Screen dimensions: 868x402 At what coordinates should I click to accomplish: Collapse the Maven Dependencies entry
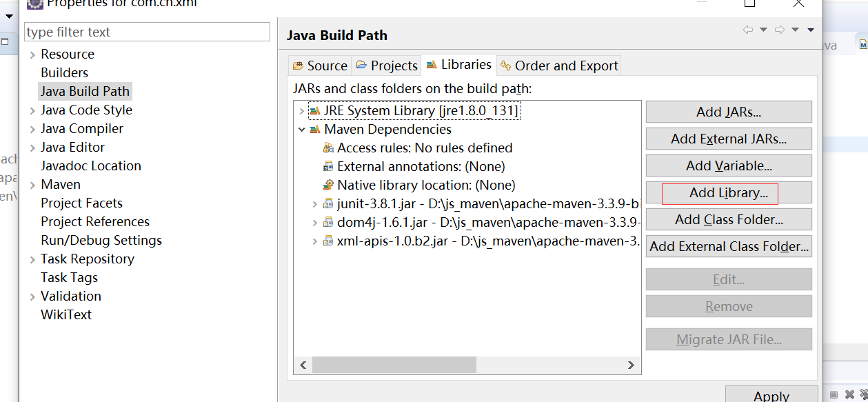301,130
